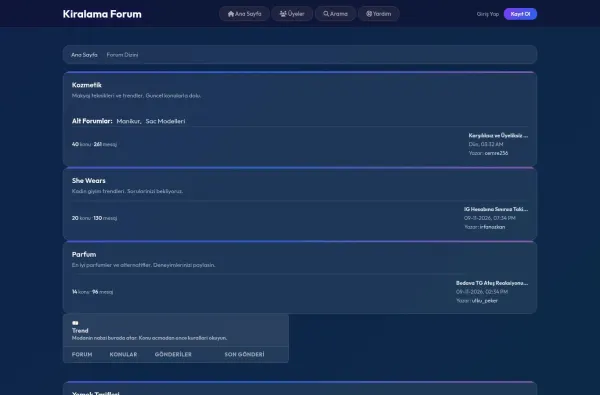Screen dimensions: 600x395
Task: Click the '09-11-2026, 07:34 PM' timestamp
Action: 489,218
